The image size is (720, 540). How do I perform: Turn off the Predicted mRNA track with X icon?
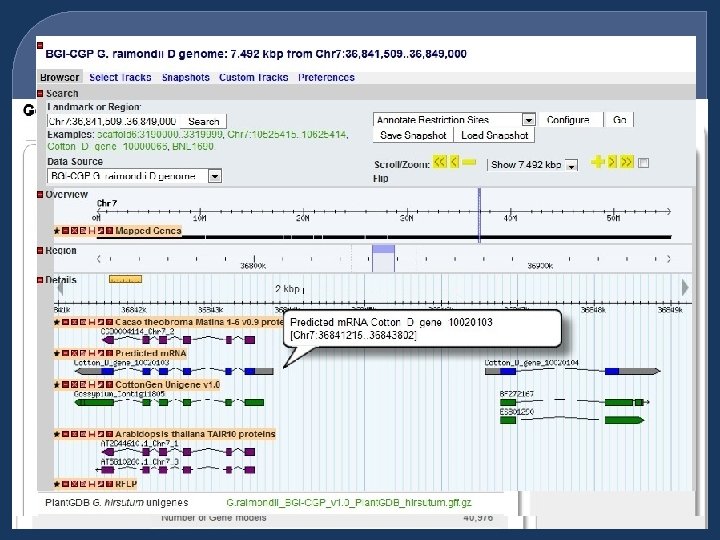click(x=74, y=354)
